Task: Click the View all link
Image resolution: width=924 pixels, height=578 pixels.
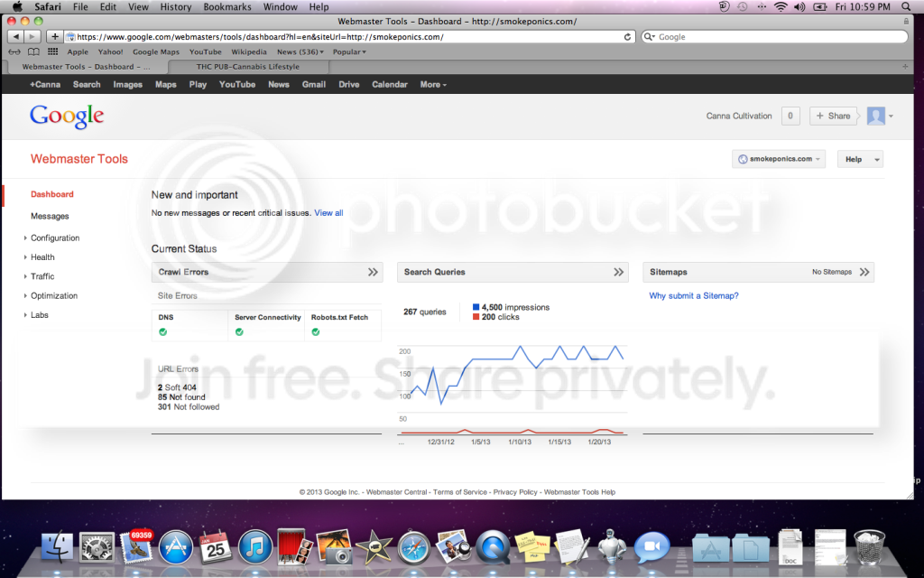Action: (x=328, y=213)
